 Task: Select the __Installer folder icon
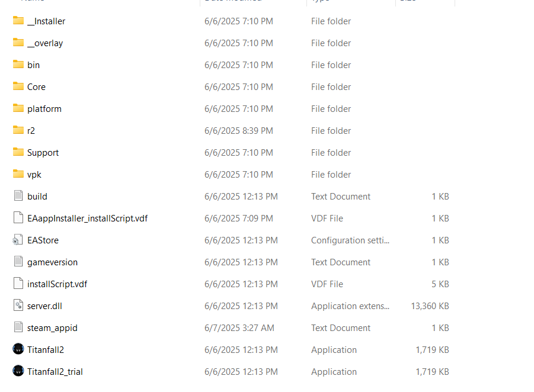(x=18, y=21)
